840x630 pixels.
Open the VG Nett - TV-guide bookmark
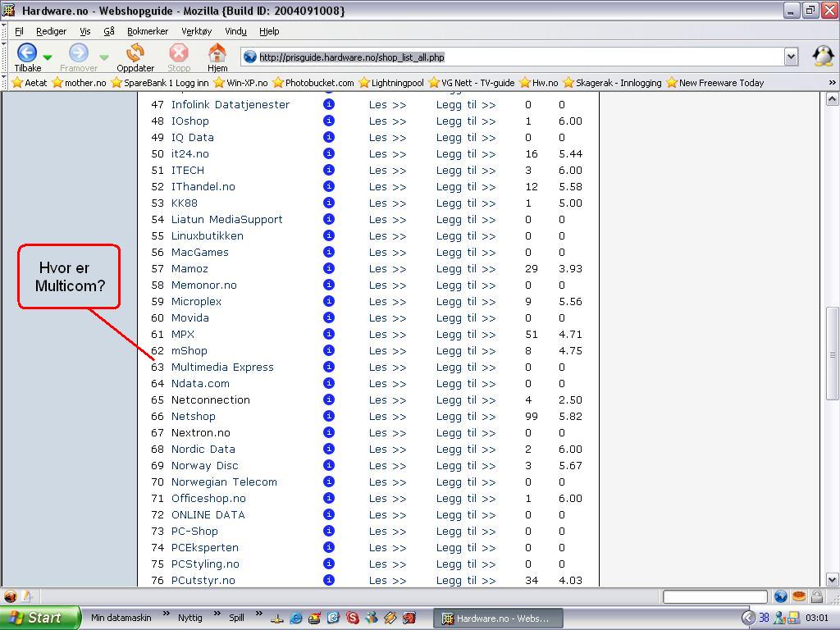click(472, 83)
